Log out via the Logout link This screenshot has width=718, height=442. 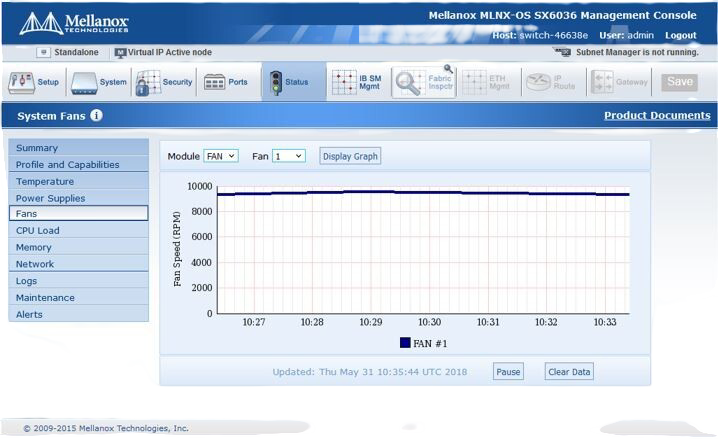680,35
